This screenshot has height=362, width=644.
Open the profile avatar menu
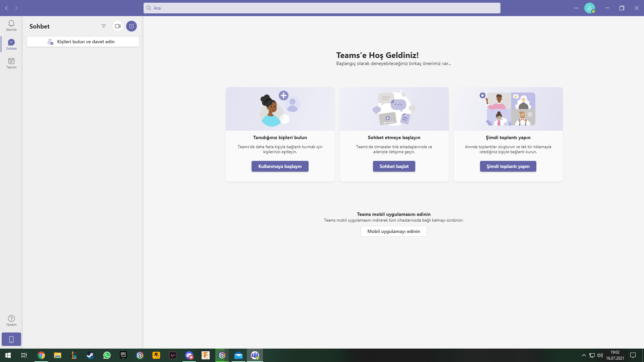(x=589, y=8)
